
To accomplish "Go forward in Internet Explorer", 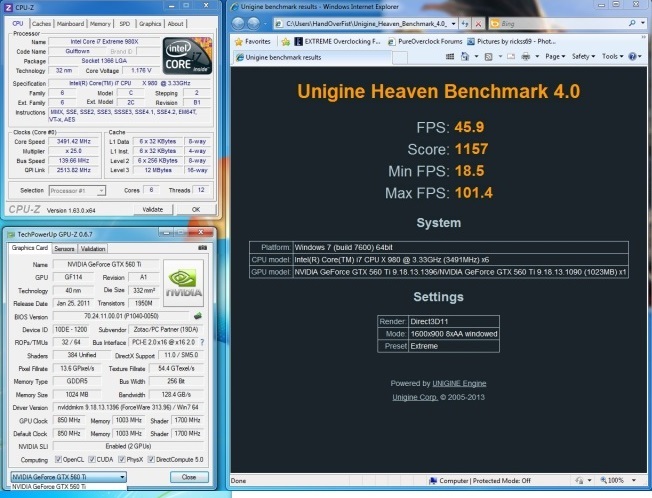I will coord(254,24).
